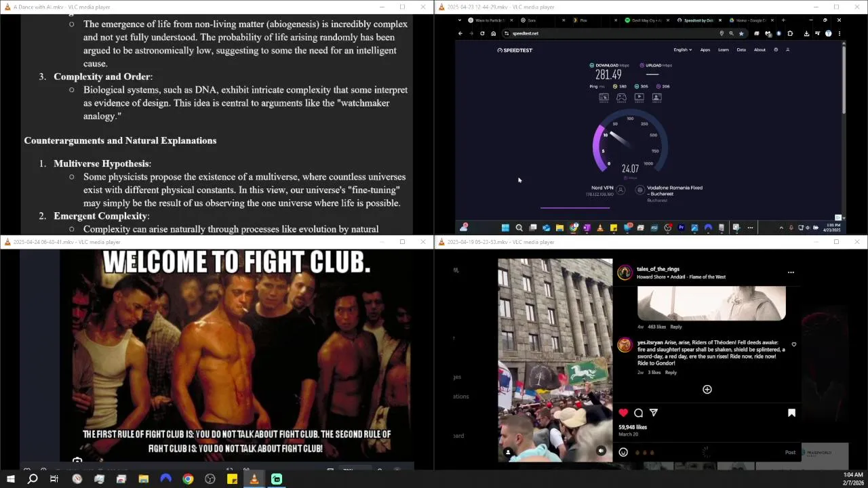Screen dimensions: 868x488
Task: Click the Vodafone Romania server globe icon
Action: point(639,190)
